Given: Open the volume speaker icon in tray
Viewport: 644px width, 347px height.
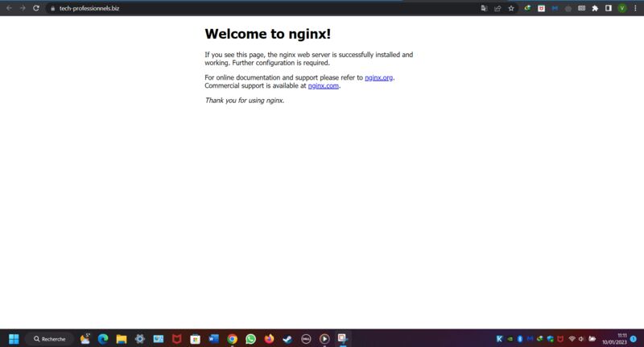Looking at the screenshot, I should click(x=581, y=339).
